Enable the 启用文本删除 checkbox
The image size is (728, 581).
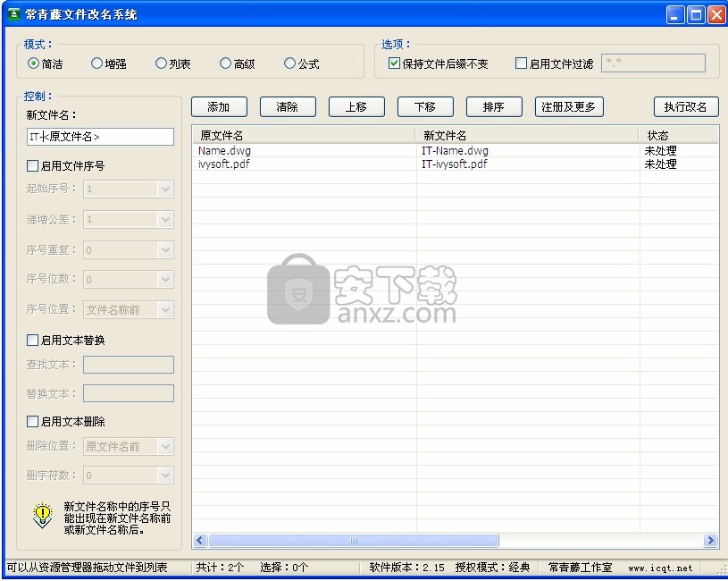click(32, 421)
